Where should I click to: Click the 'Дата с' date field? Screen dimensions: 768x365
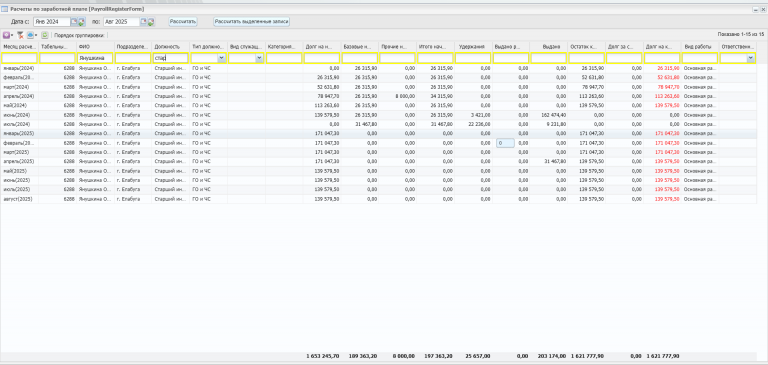tap(52, 22)
